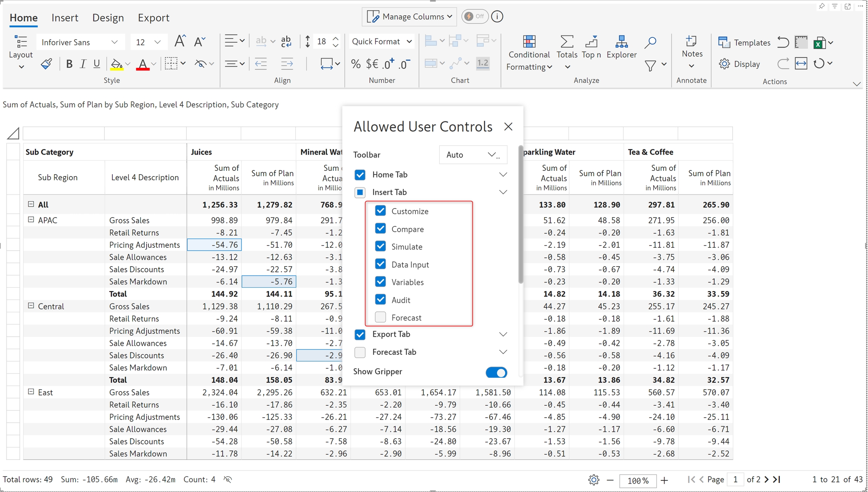
Task: Open the Quick Format dropdown
Action: pyautogui.click(x=381, y=41)
